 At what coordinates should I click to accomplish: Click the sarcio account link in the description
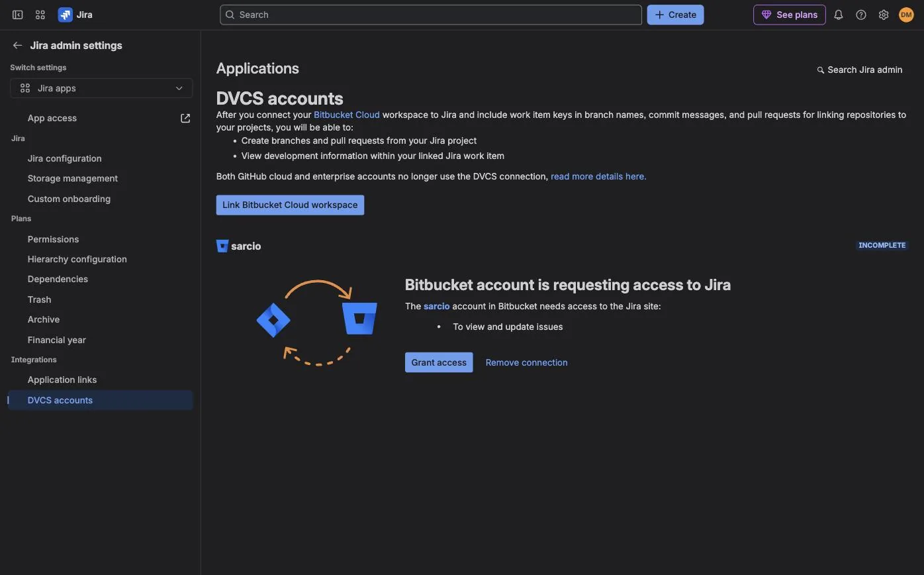pos(436,307)
